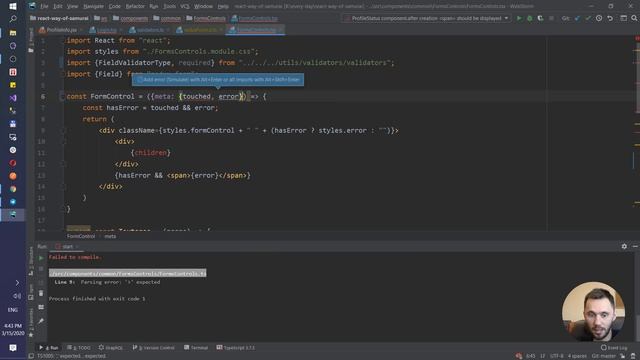Collapse FormControl function with fold marker at line 6
The image size is (640, 360).
[x=62, y=97]
